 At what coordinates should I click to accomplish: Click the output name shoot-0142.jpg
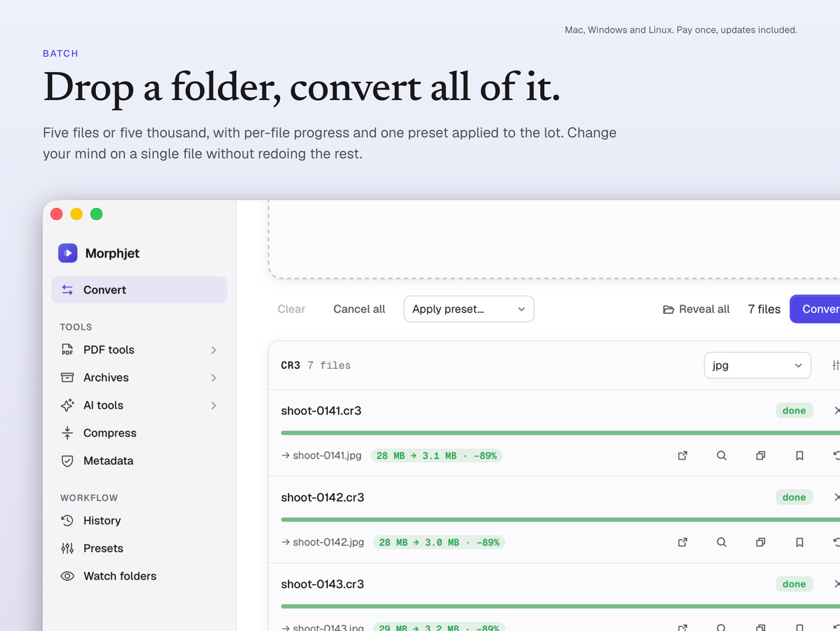coord(328,542)
